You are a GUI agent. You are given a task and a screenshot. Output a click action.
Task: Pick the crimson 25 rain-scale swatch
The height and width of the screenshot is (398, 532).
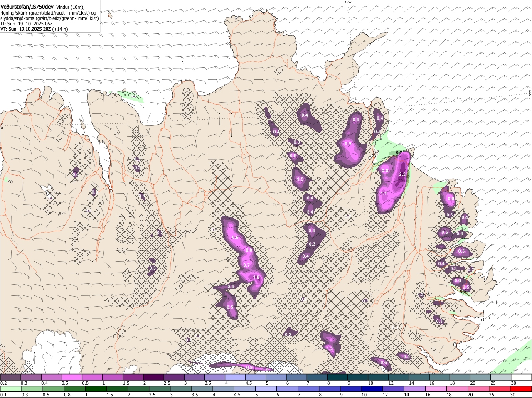tap(500, 389)
